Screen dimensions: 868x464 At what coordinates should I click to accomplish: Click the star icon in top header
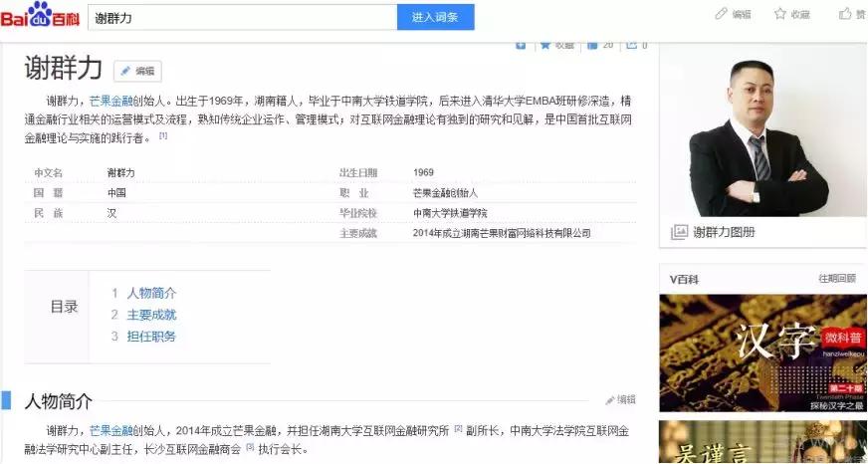coord(780,14)
